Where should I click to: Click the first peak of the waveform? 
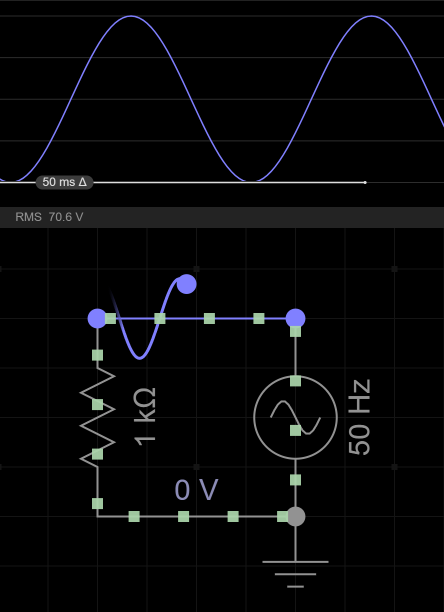tap(131, 16)
